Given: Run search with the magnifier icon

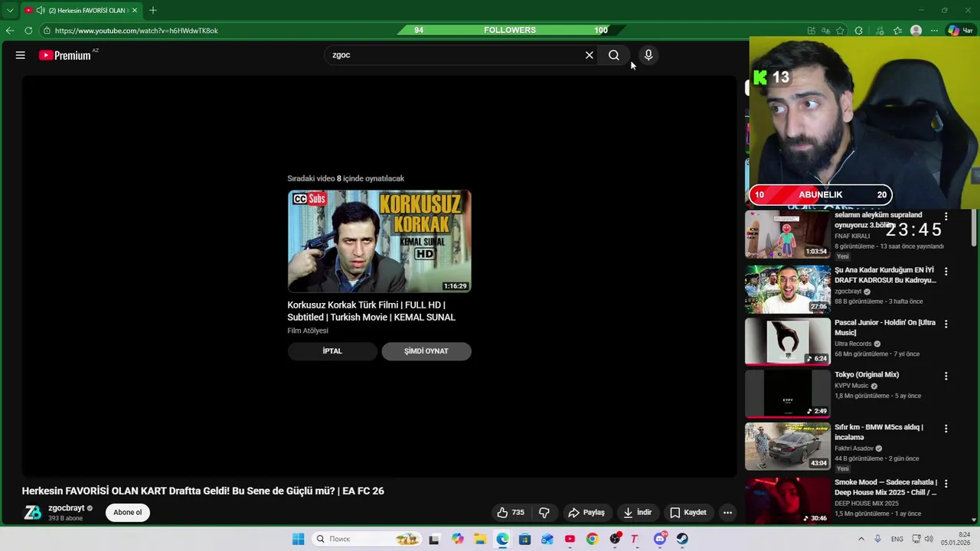Looking at the screenshot, I should (614, 55).
